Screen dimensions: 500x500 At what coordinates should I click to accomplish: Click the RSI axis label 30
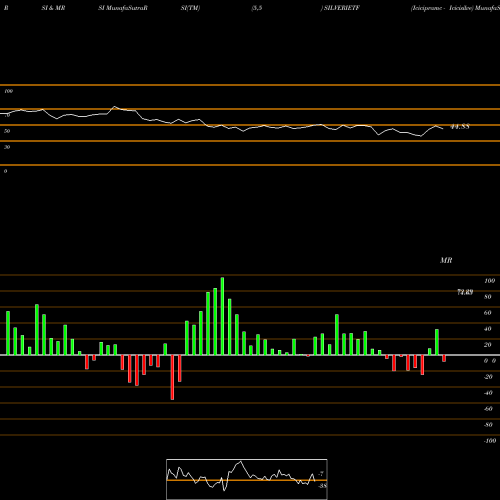coord(7,147)
